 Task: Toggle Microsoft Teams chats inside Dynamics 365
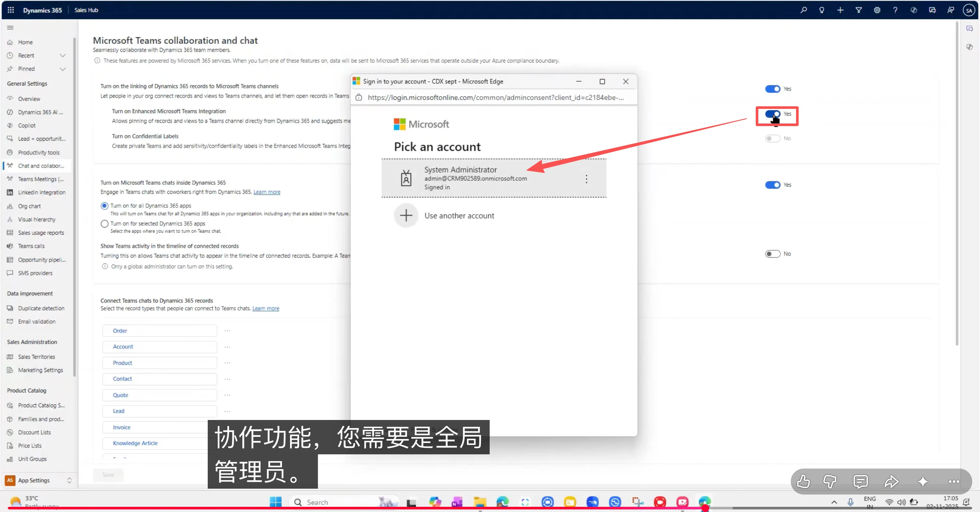772,185
